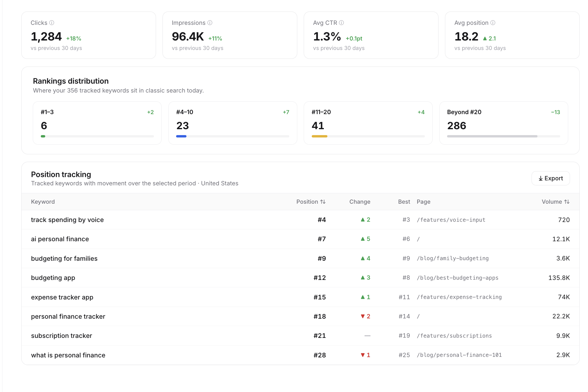The image size is (588, 392).
Task: Select the 'budgeting for families' keyword
Action: 64,258
